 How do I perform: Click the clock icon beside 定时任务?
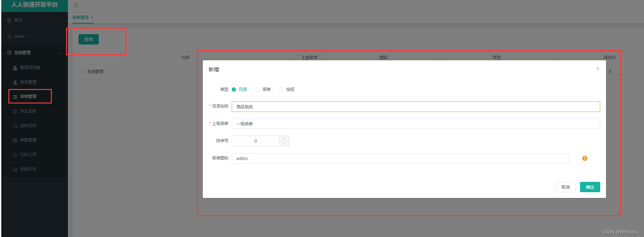[15, 126]
